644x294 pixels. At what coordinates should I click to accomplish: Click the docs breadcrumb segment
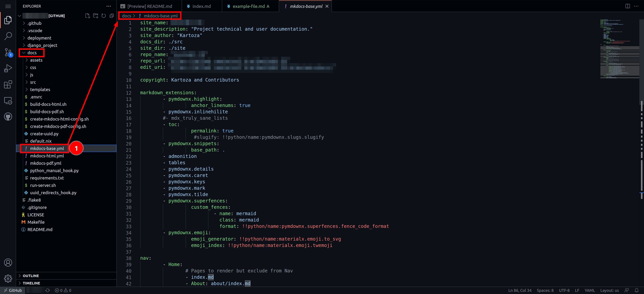click(126, 16)
